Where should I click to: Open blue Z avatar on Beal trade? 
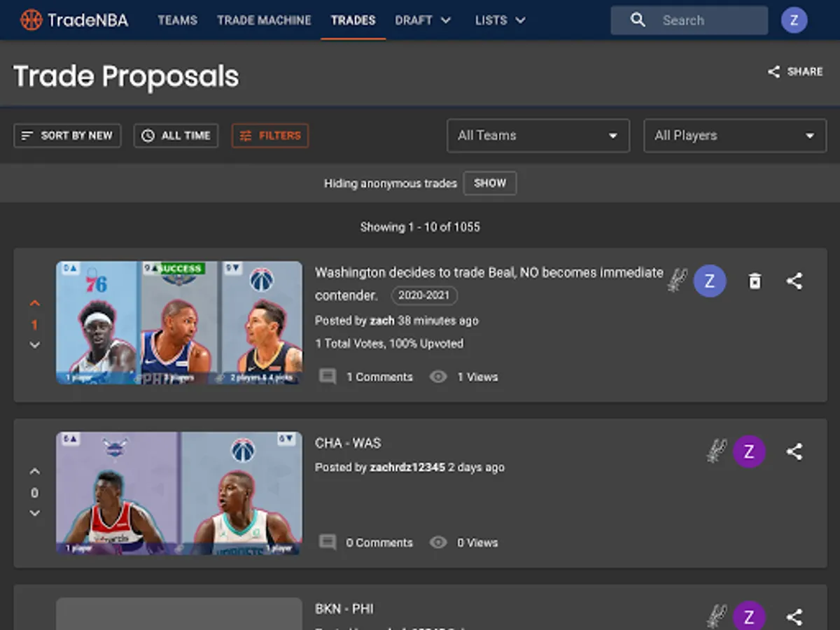pyautogui.click(x=710, y=281)
